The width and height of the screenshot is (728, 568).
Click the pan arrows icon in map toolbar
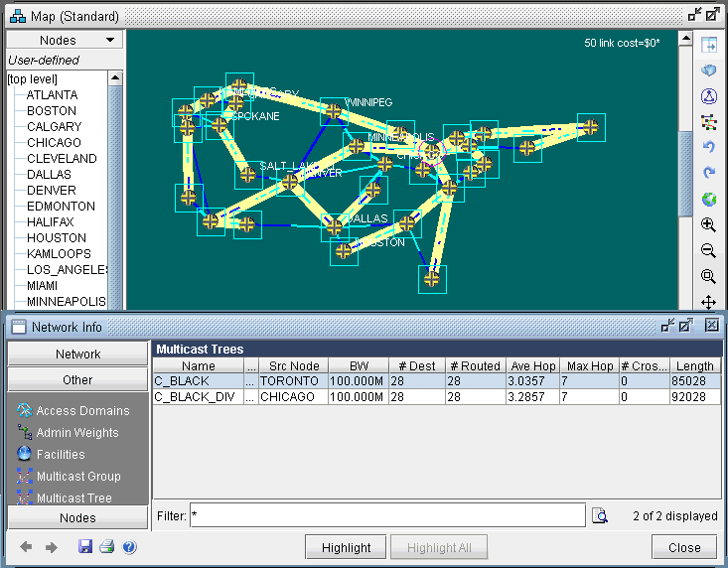[x=709, y=302]
